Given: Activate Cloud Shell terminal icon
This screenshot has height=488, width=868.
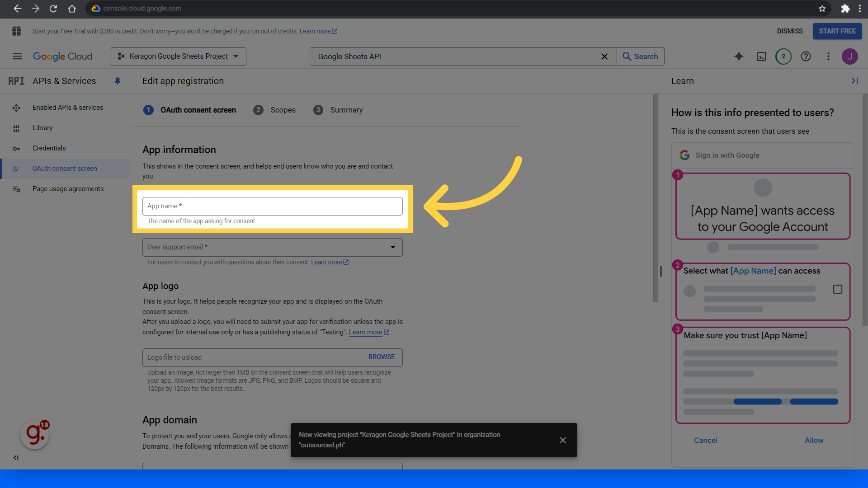Looking at the screenshot, I should (761, 56).
